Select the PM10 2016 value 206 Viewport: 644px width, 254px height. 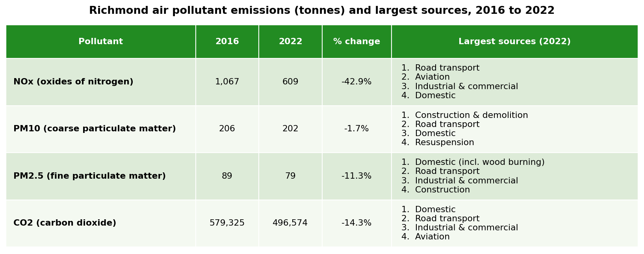tap(227, 129)
